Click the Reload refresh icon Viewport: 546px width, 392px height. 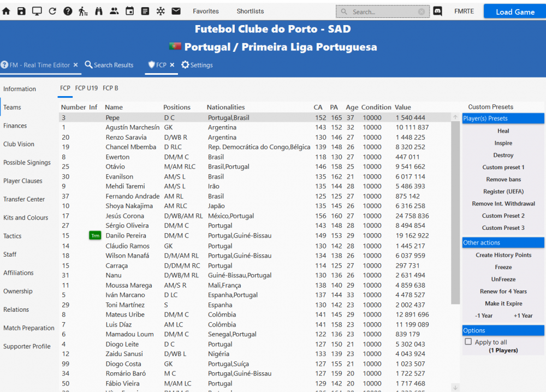click(52, 11)
